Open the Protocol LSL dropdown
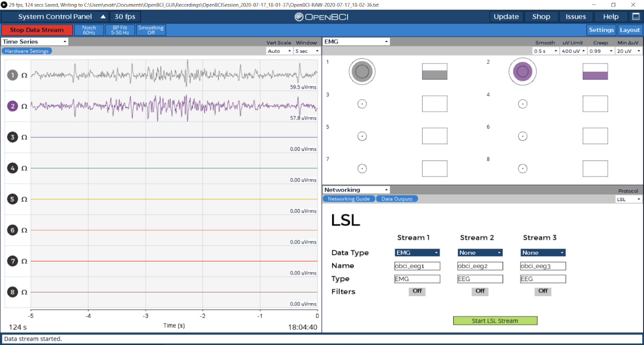 click(629, 199)
